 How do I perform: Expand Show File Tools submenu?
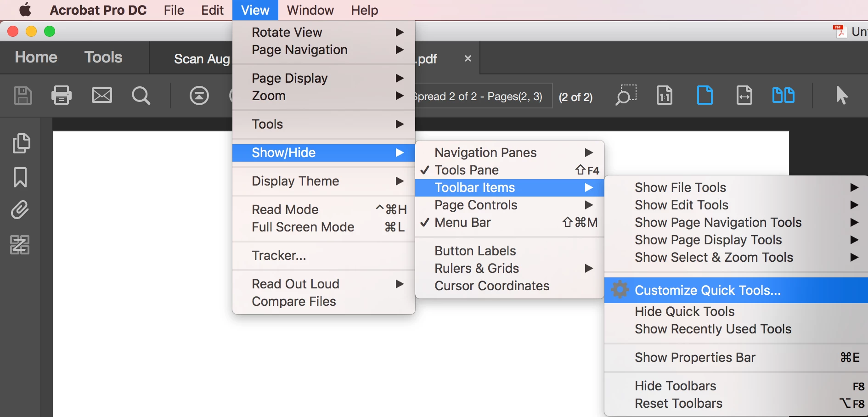(736, 187)
